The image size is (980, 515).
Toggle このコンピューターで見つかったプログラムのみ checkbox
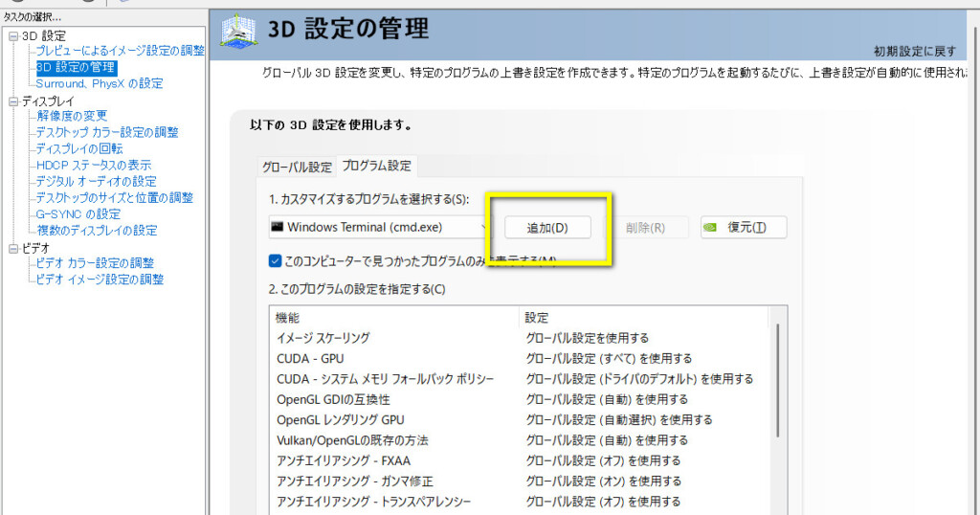click(x=275, y=260)
